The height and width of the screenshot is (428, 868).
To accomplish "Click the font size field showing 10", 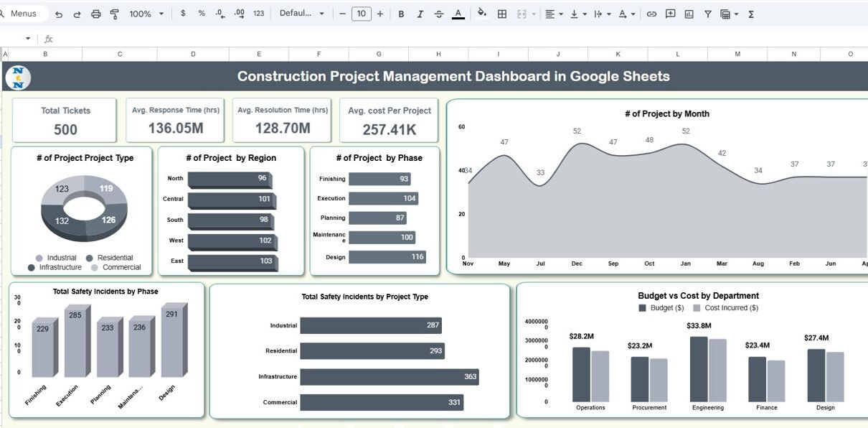I will point(362,14).
